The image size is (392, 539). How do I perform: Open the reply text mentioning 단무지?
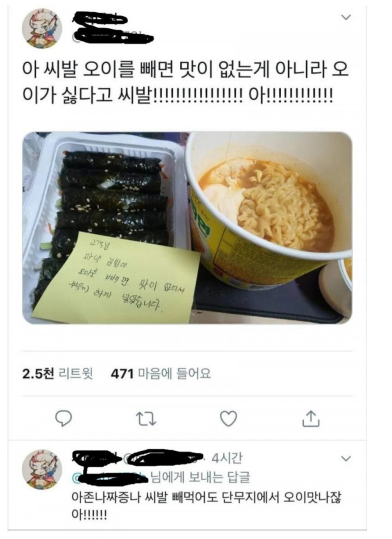pos(207,506)
